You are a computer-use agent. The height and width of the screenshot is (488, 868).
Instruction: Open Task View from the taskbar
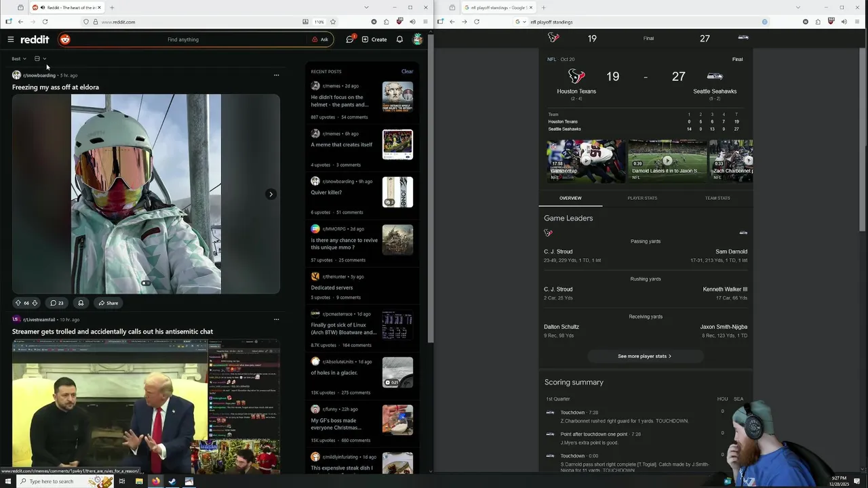[x=122, y=481]
